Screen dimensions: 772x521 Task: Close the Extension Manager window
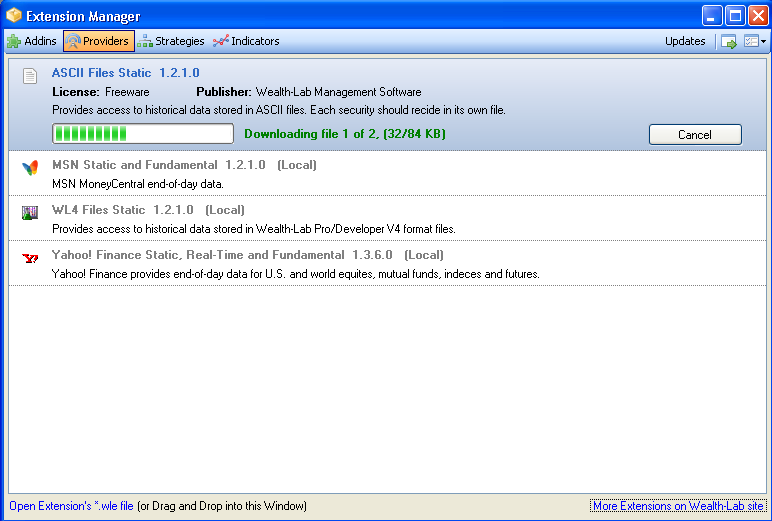(x=758, y=16)
